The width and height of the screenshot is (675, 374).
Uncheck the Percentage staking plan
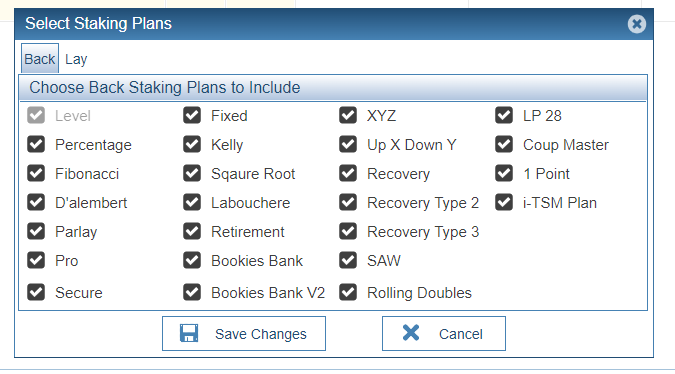point(36,145)
